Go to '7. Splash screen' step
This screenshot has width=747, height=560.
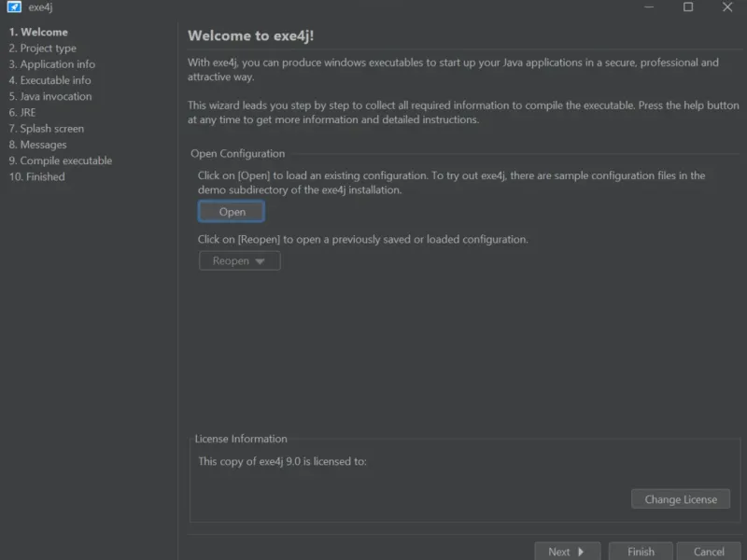click(46, 129)
